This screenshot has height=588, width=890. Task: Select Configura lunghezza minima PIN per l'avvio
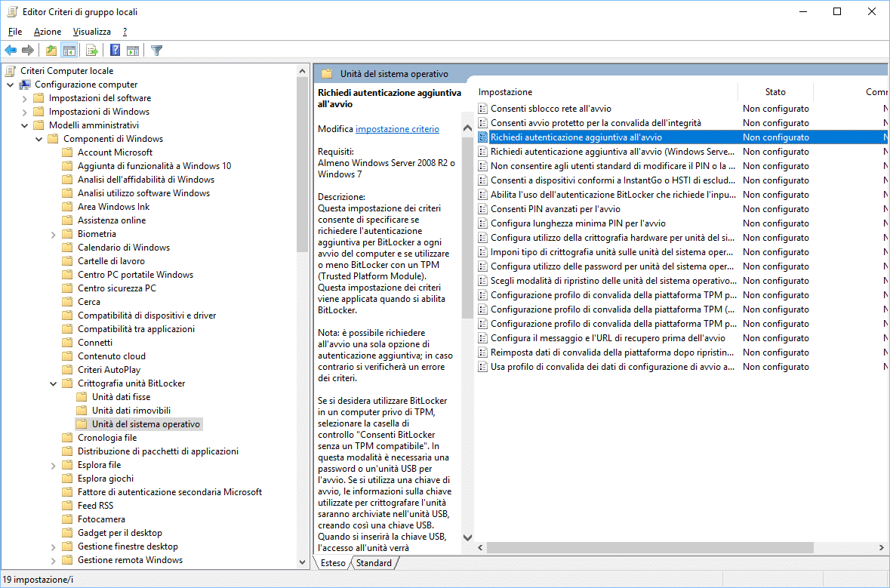681,223
